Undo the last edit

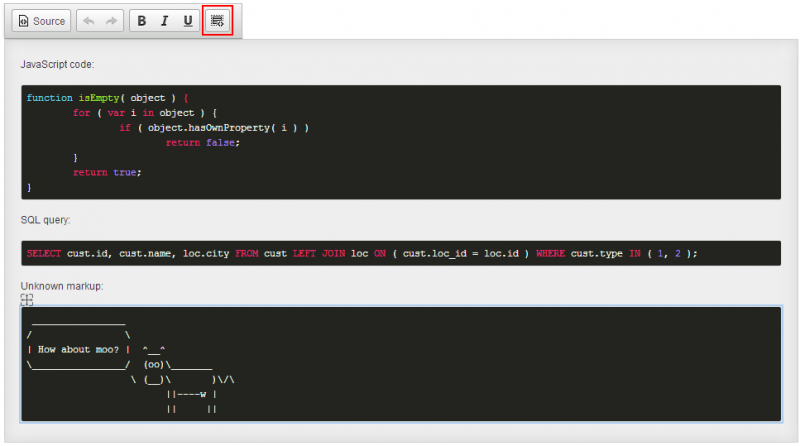[90, 21]
